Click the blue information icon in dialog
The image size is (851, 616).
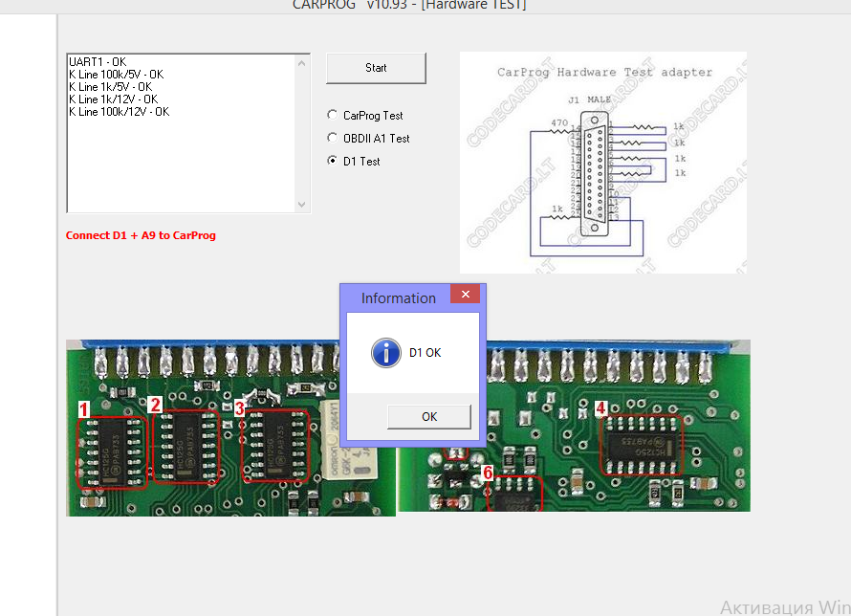coord(386,353)
